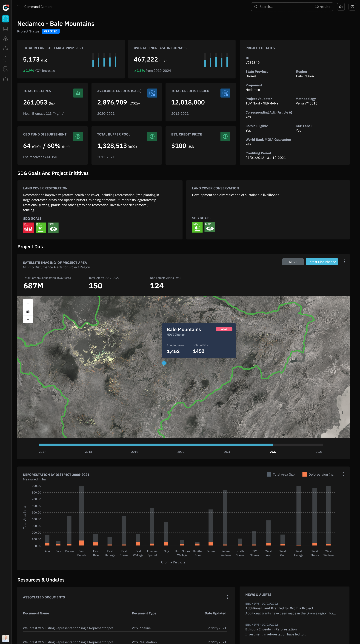Open the database icon in sidebar

click(6, 29)
